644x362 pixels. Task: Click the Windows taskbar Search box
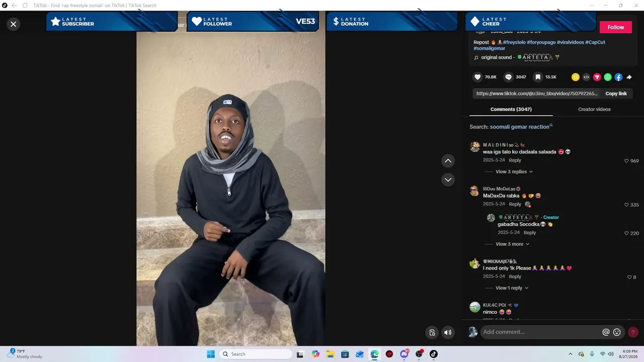point(255,354)
